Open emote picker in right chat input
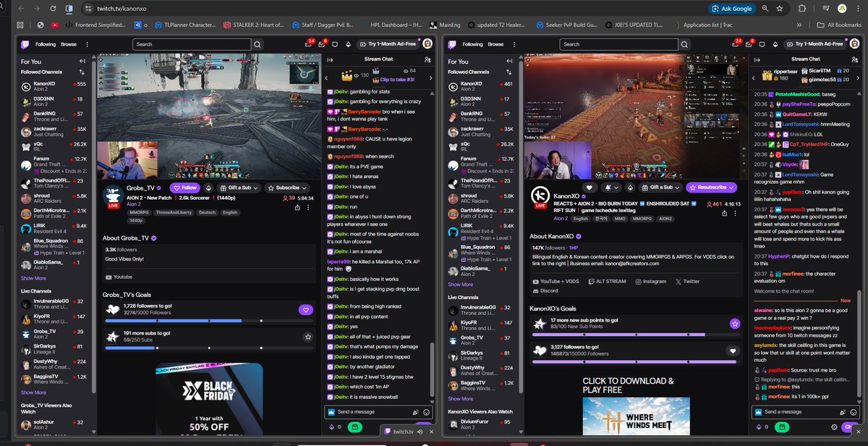This screenshot has height=446, width=868. click(x=854, y=412)
